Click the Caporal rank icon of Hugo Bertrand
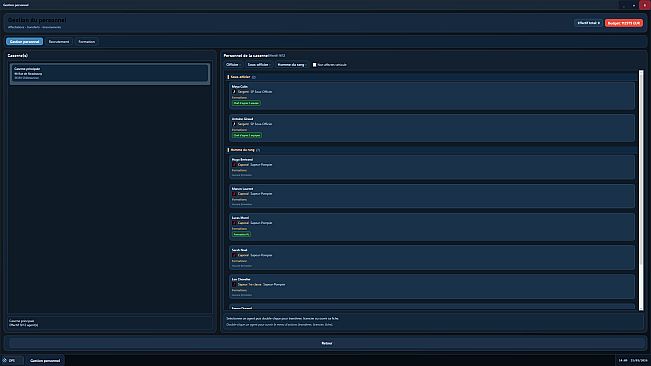651x366 pixels. pos(234,165)
